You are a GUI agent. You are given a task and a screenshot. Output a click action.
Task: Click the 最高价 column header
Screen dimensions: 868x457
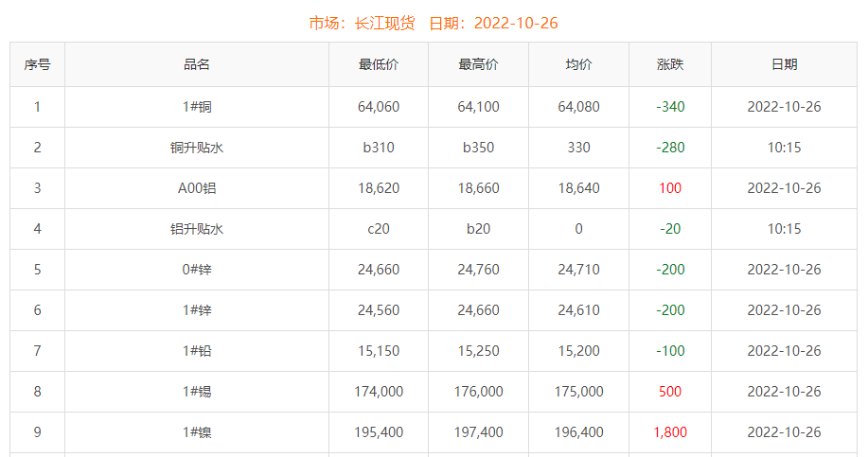478,64
